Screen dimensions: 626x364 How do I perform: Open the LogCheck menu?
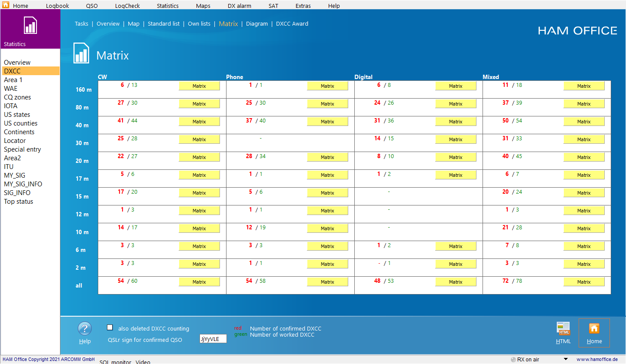click(x=127, y=6)
